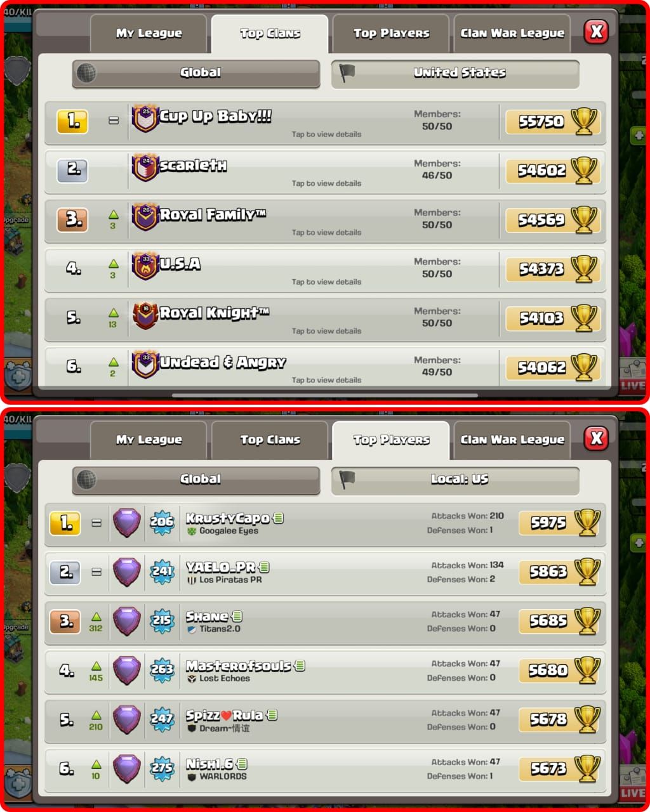
Task: Select the Royal Knight™ clan badge
Action: coord(145,315)
